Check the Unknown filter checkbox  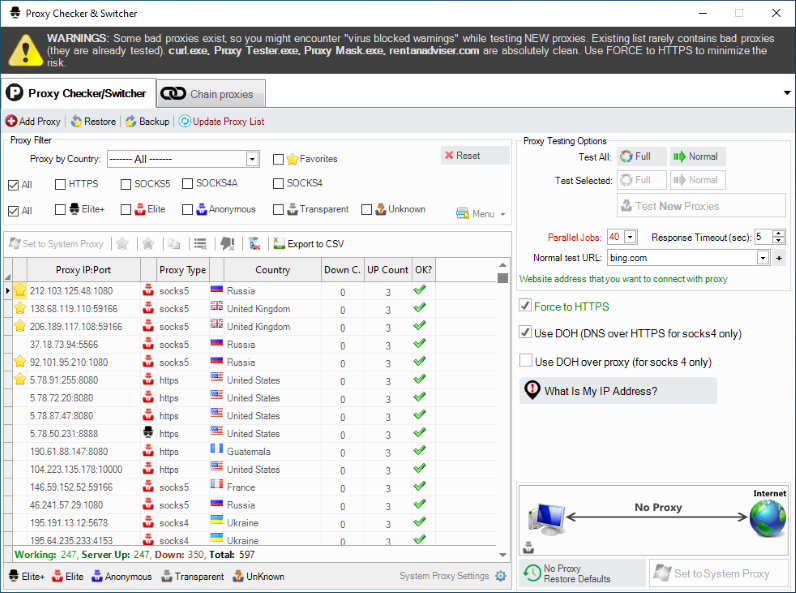(367, 209)
